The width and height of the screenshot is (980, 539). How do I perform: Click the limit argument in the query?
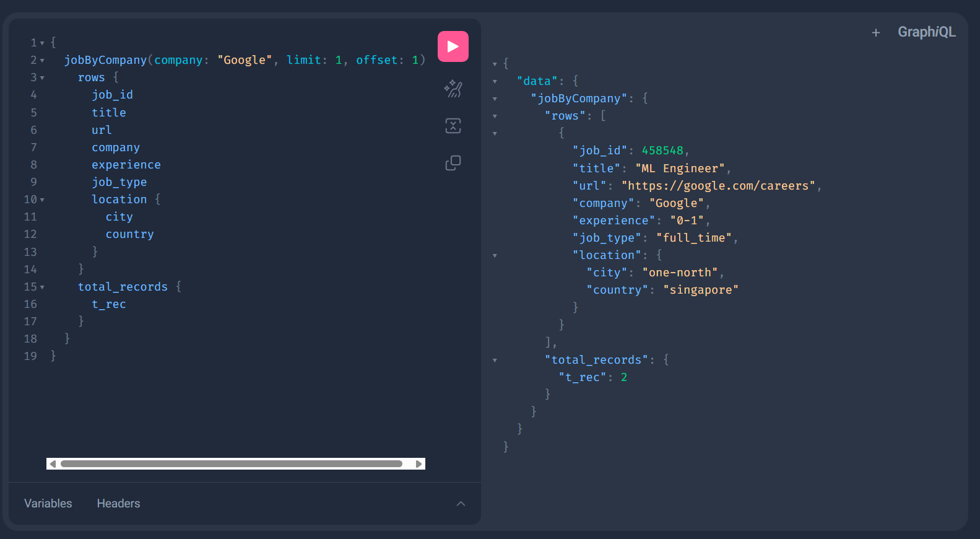click(304, 60)
